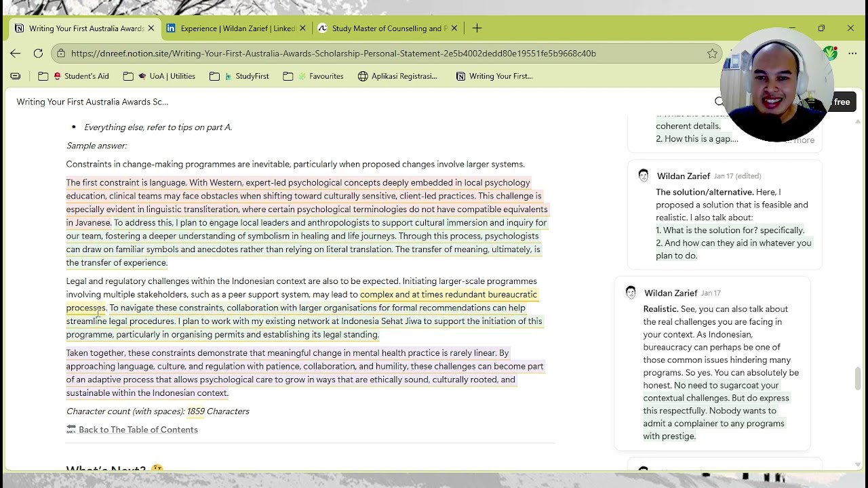
Task: Click the highlighted '1859' character count
Action: 196,411
